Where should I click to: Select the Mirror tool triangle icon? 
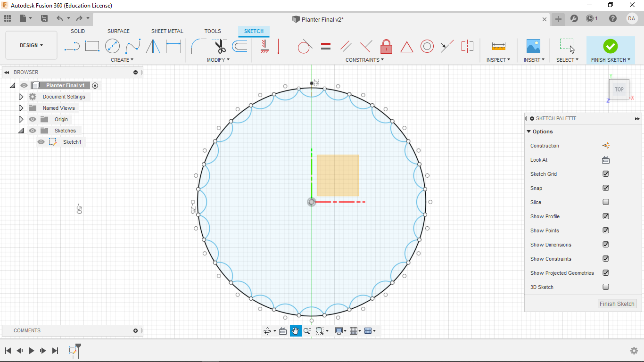153,46
